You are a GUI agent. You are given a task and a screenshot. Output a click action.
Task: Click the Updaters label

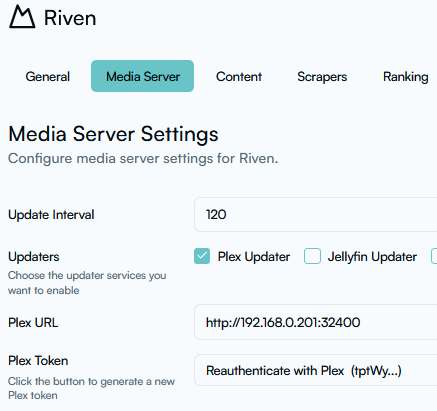(34, 257)
